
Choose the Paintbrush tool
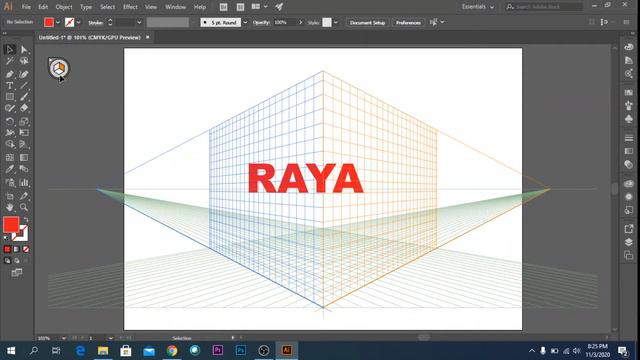click(24, 97)
